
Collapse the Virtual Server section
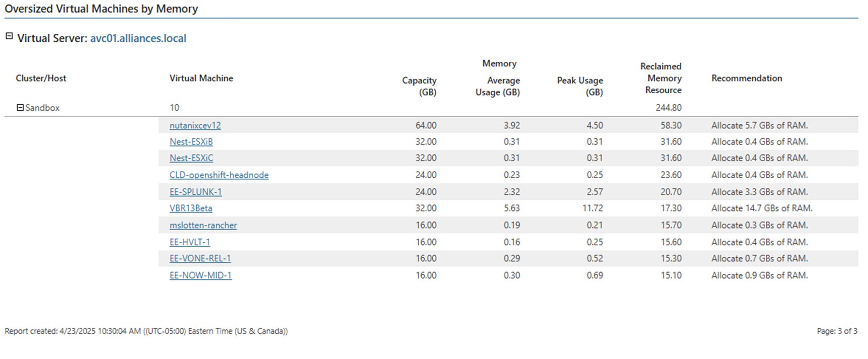9,36
